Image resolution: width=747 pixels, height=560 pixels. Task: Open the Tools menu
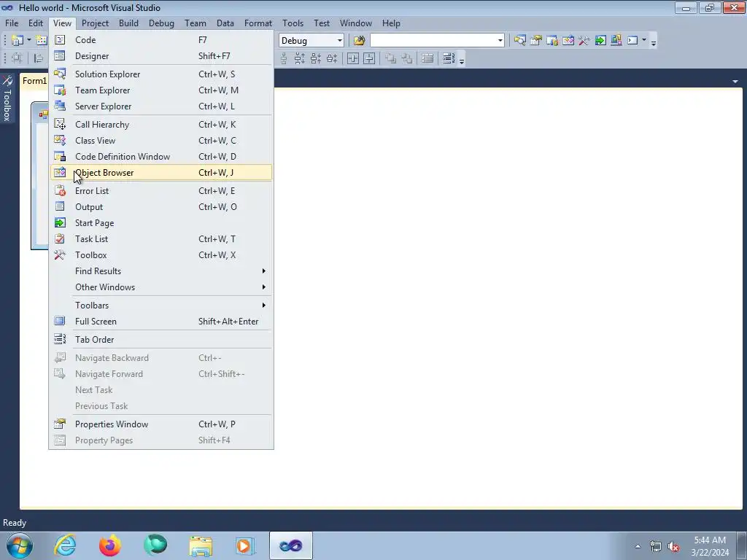click(x=293, y=23)
